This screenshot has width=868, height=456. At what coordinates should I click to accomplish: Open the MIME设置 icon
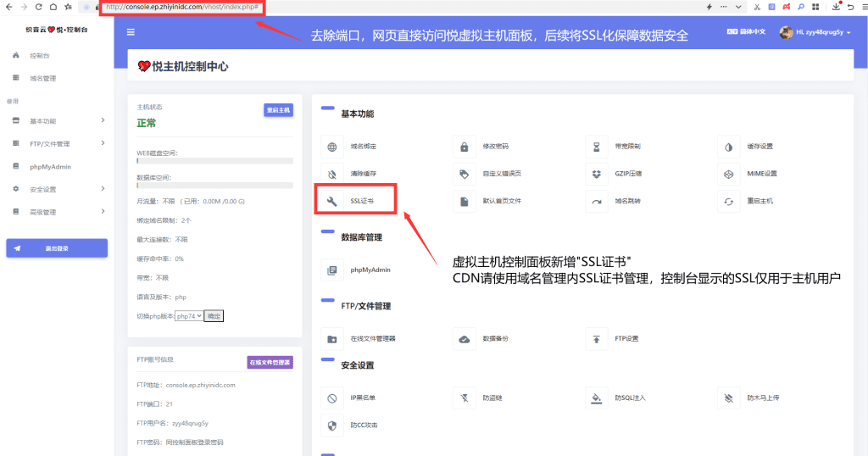[728, 174]
